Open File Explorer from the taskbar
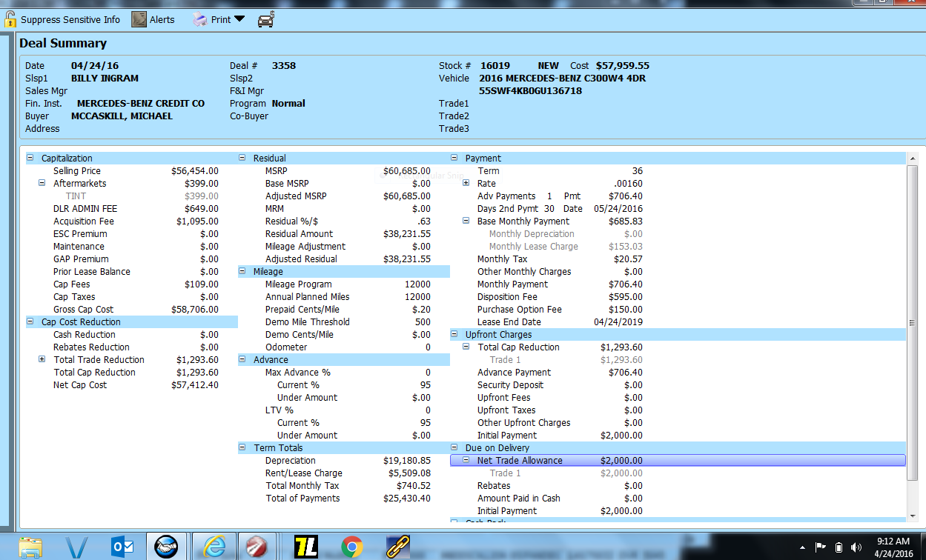926x560 pixels. [30, 547]
